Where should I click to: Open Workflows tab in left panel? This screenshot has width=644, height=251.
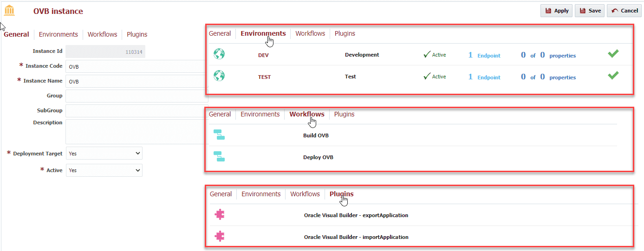[x=103, y=34]
